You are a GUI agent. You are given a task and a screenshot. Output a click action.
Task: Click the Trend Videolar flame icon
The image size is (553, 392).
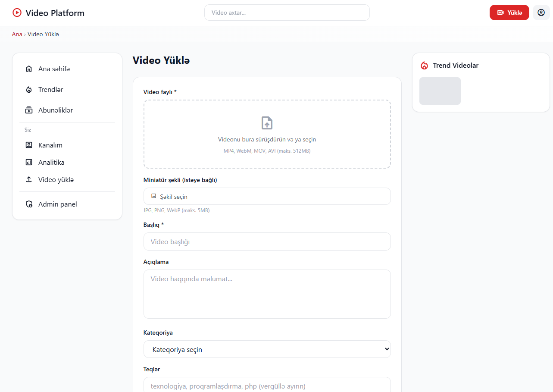(425, 66)
